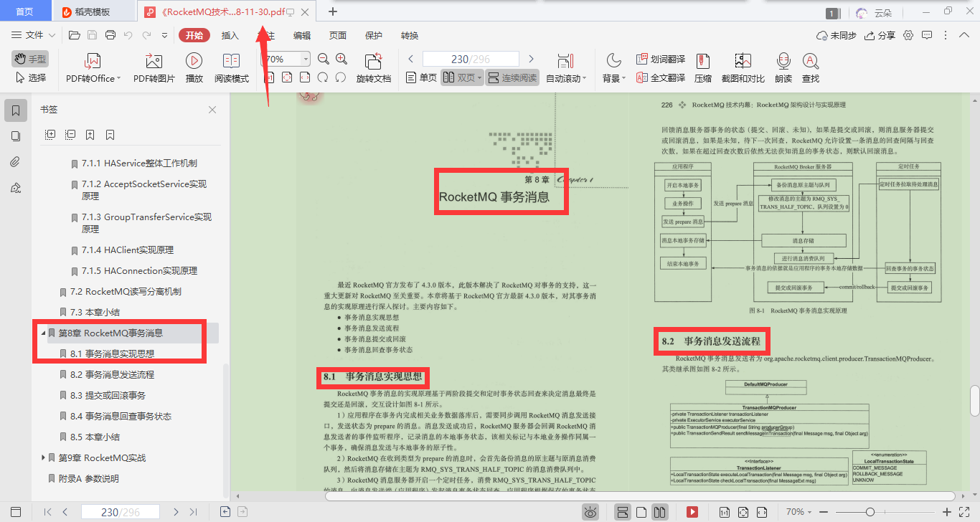Click the zoom slider handle in status bar
The image size is (980, 522).
click(870, 512)
